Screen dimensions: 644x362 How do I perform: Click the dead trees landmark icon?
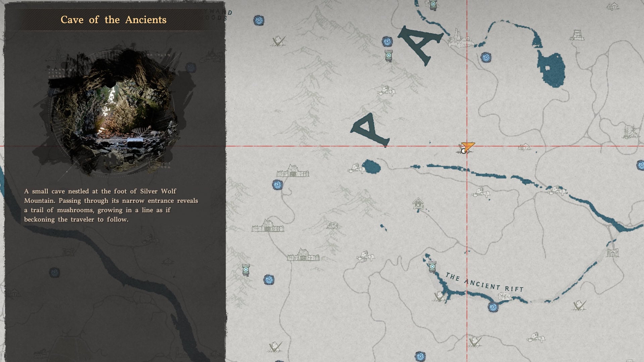pos(630,131)
